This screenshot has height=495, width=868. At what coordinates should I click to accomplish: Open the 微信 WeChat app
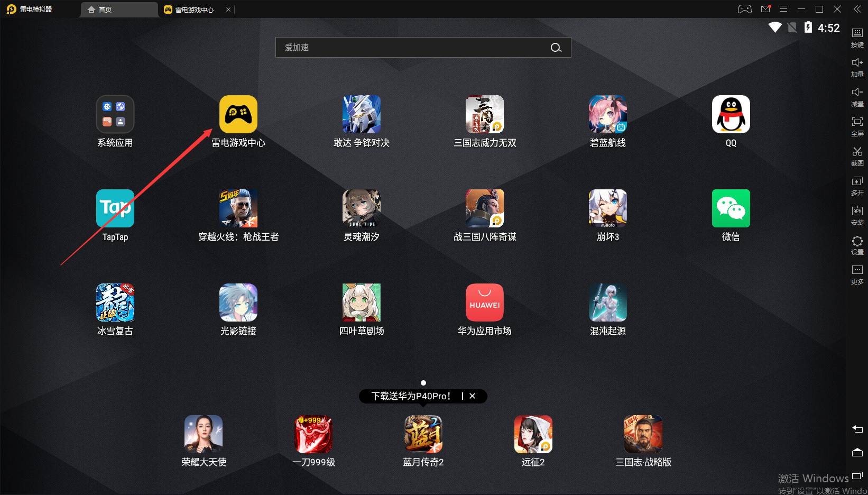[731, 209]
